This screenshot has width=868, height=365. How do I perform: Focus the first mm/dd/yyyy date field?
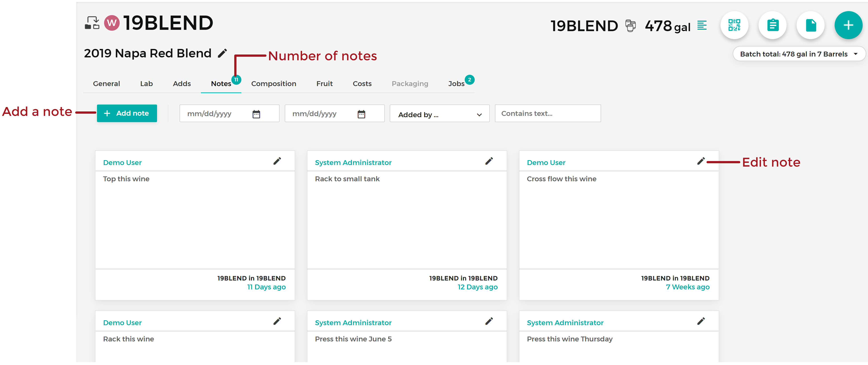[229, 113]
